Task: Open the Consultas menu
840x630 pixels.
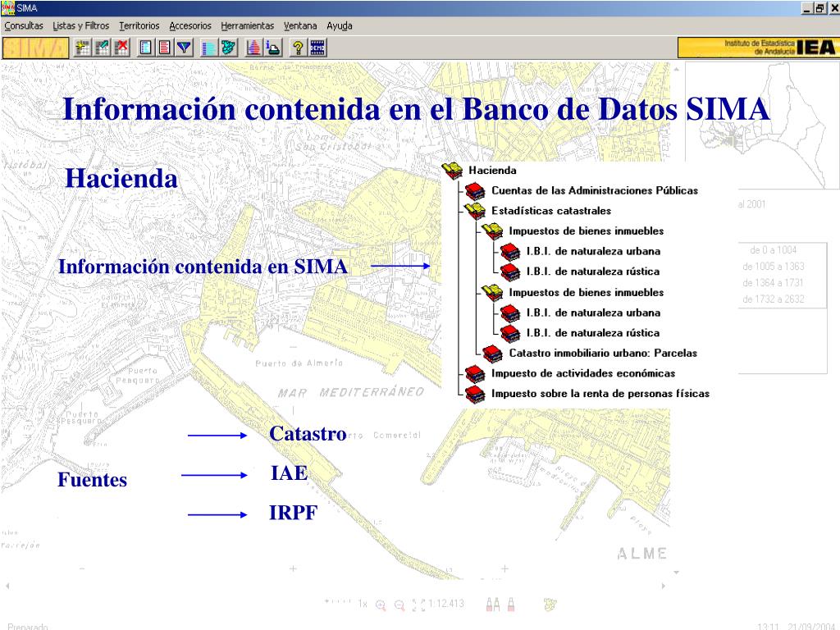Action: pos(24,25)
